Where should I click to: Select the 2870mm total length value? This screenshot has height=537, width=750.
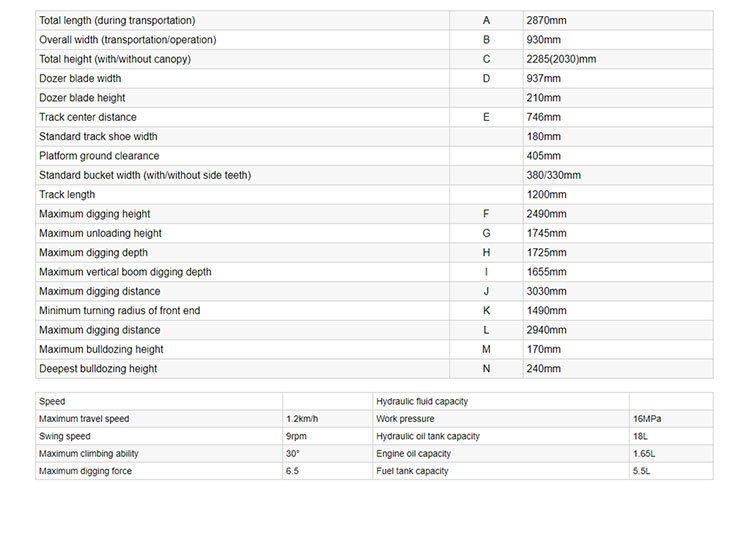click(x=545, y=20)
